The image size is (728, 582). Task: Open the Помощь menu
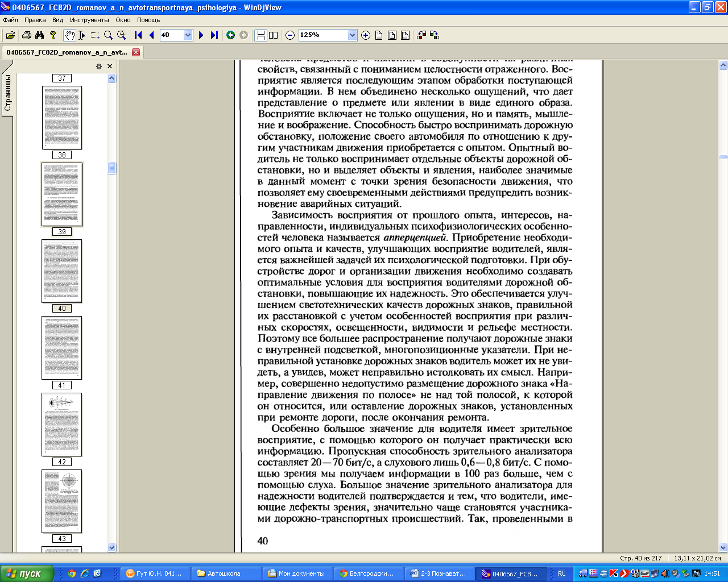[148, 20]
